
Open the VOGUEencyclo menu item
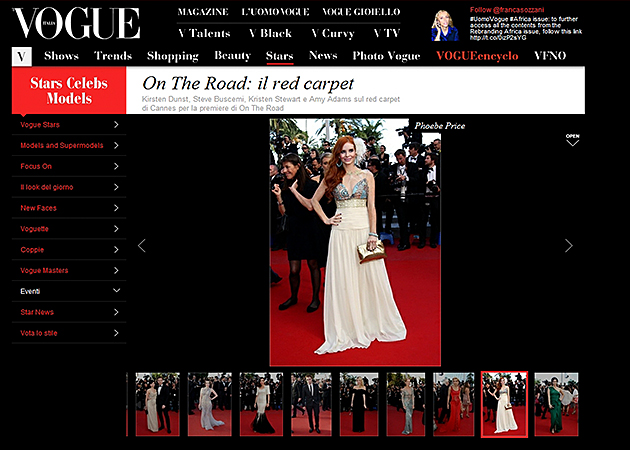tap(477, 56)
